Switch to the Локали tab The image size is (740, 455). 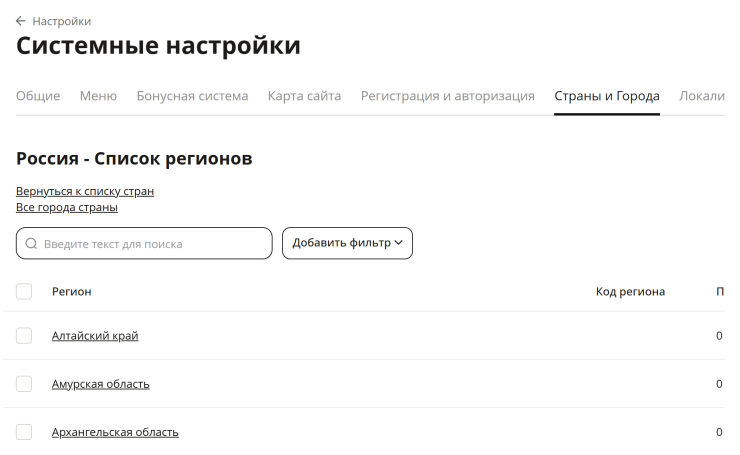[x=702, y=96]
